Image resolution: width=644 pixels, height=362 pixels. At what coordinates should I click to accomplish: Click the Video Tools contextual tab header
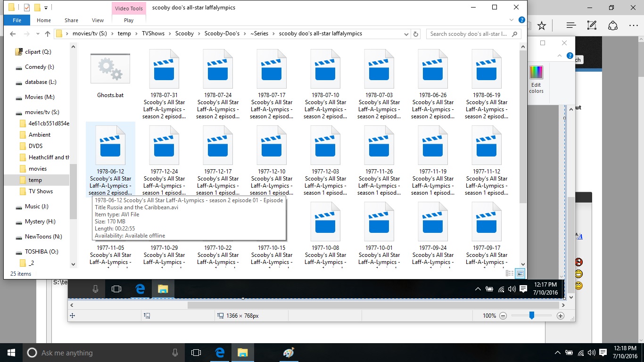click(129, 8)
